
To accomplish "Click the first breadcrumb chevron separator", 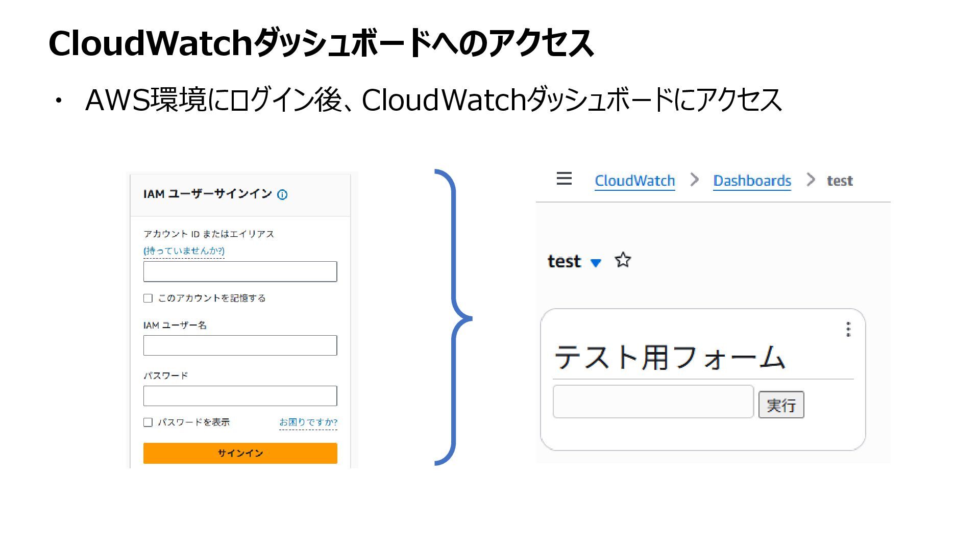I will tap(694, 180).
